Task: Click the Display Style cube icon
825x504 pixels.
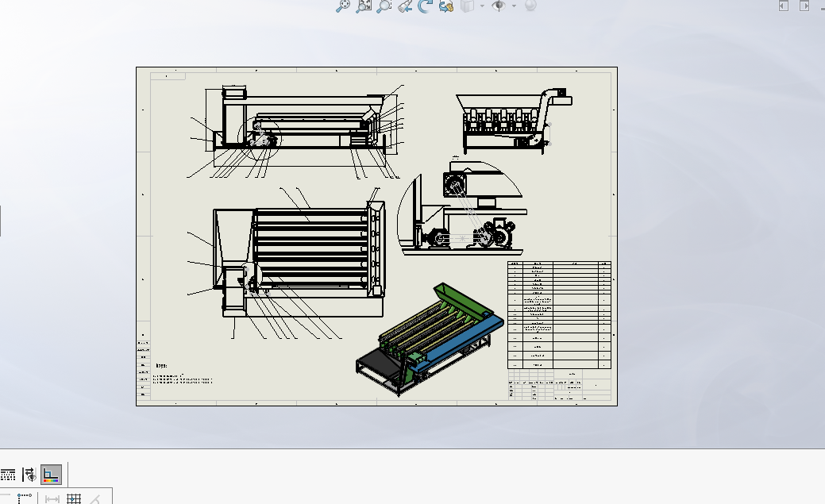Action: click(468, 6)
